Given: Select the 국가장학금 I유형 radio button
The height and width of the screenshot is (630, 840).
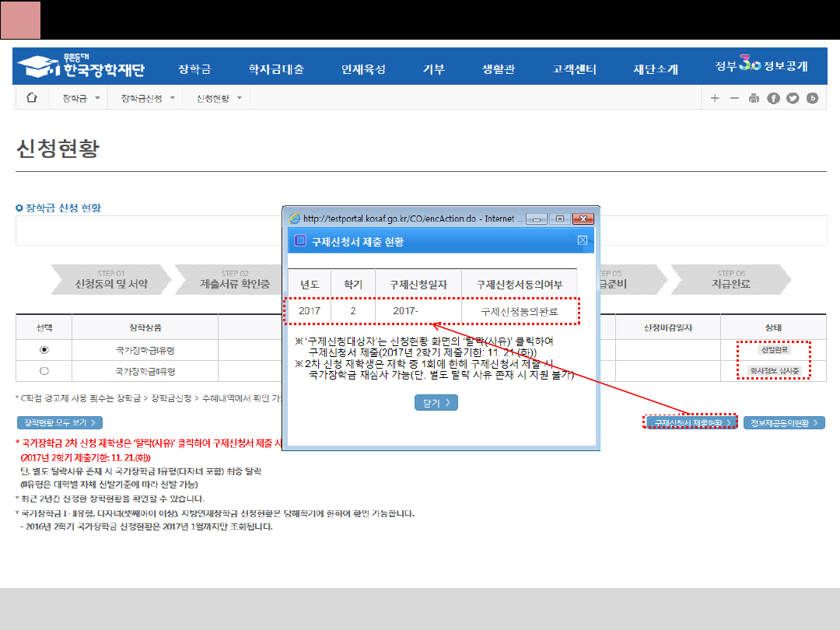Looking at the screenshot, I should 44,350.
